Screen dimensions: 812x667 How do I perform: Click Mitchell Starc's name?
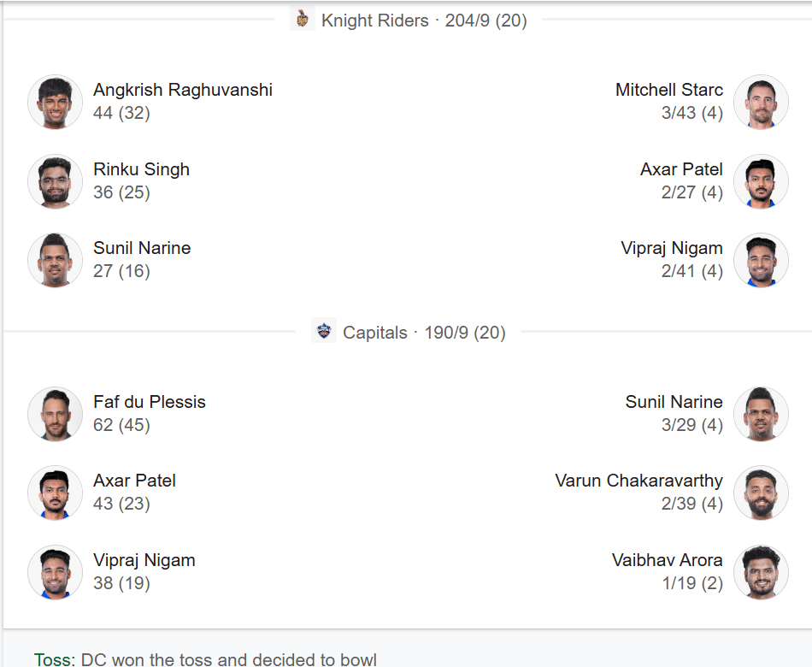pyautogui.click(x=669, y=90)
